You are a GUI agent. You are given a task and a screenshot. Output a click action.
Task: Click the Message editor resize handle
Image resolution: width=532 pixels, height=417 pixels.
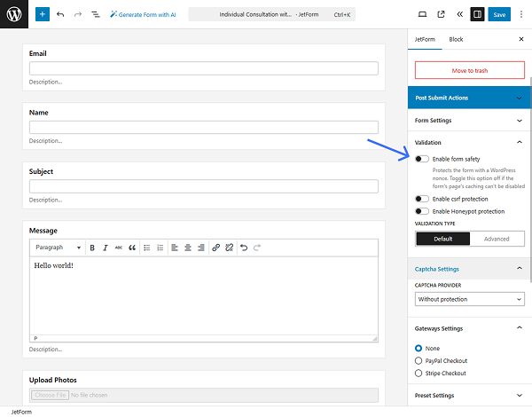point(374,339)
